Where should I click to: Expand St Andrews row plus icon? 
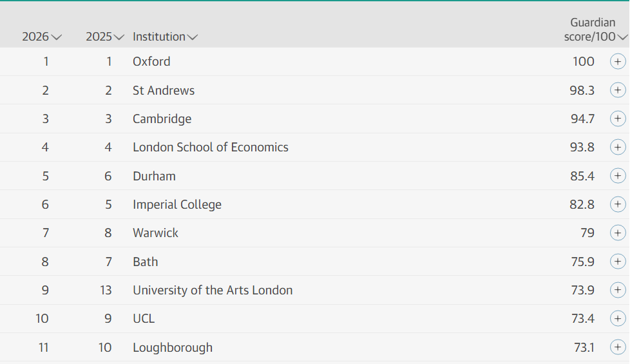point(618,90)
